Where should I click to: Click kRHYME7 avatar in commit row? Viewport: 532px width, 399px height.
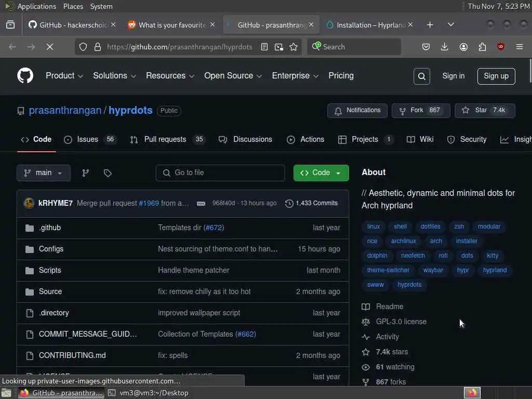coord(29,203)
